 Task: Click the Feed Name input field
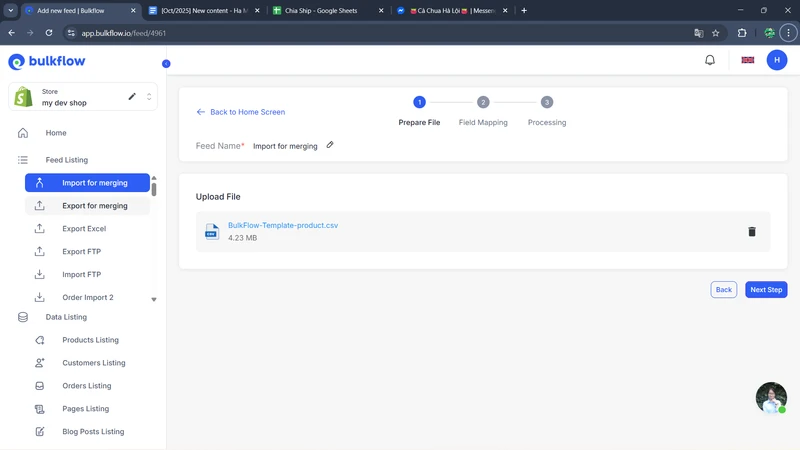[285, 146]
